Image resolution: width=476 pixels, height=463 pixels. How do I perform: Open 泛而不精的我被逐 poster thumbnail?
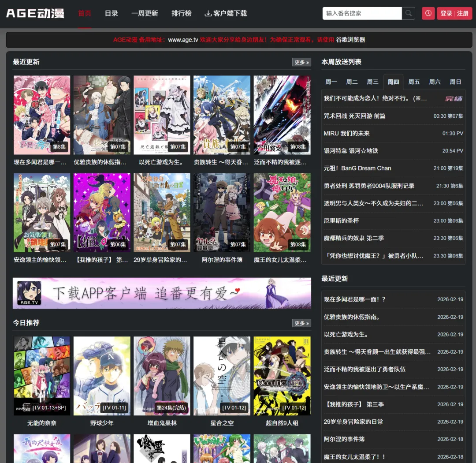pos(282,115)
